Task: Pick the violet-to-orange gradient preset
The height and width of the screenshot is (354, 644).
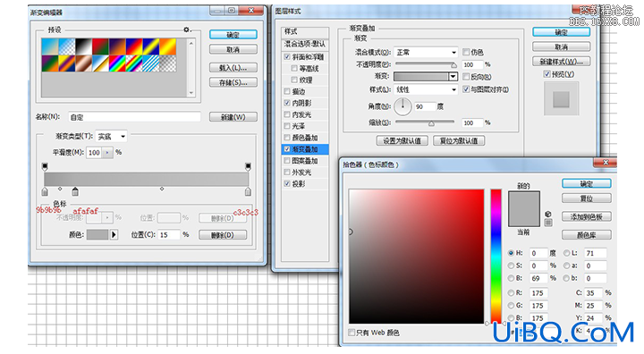Action: 117,46
